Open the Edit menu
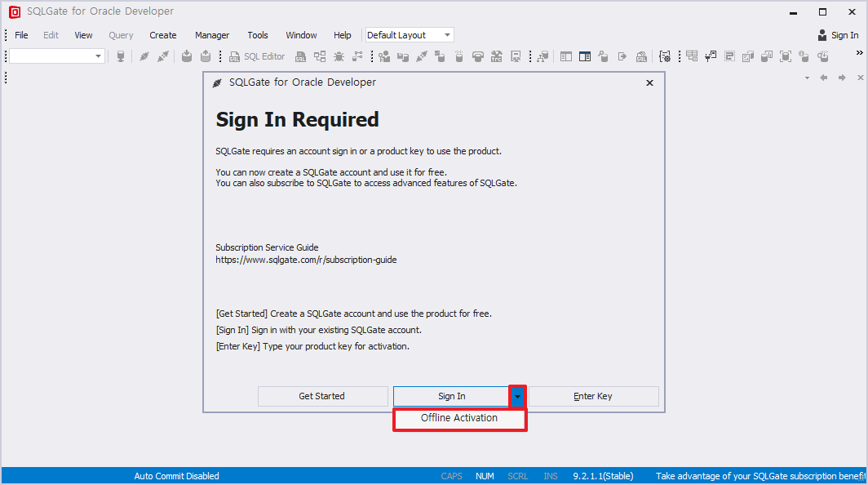 coord(51,35)
